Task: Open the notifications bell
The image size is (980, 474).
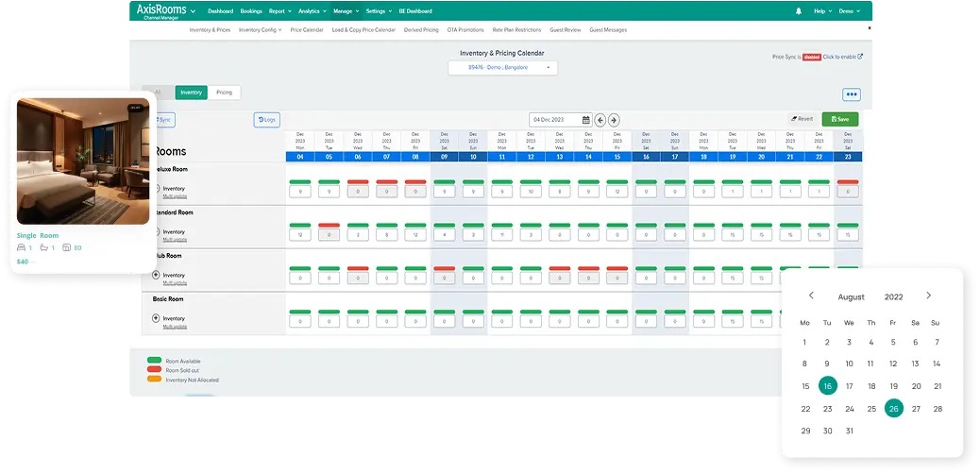Action: click(x=799, y=10)
